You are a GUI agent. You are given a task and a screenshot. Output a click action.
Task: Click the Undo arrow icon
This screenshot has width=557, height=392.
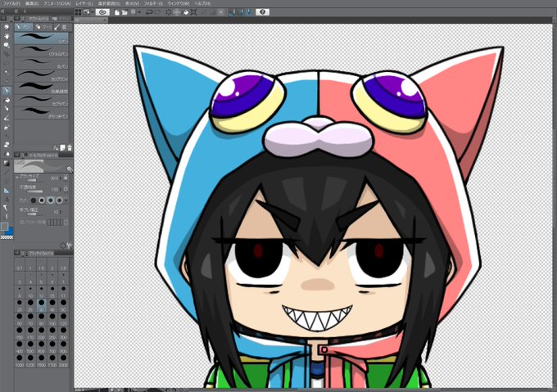[x=149, y=12]
